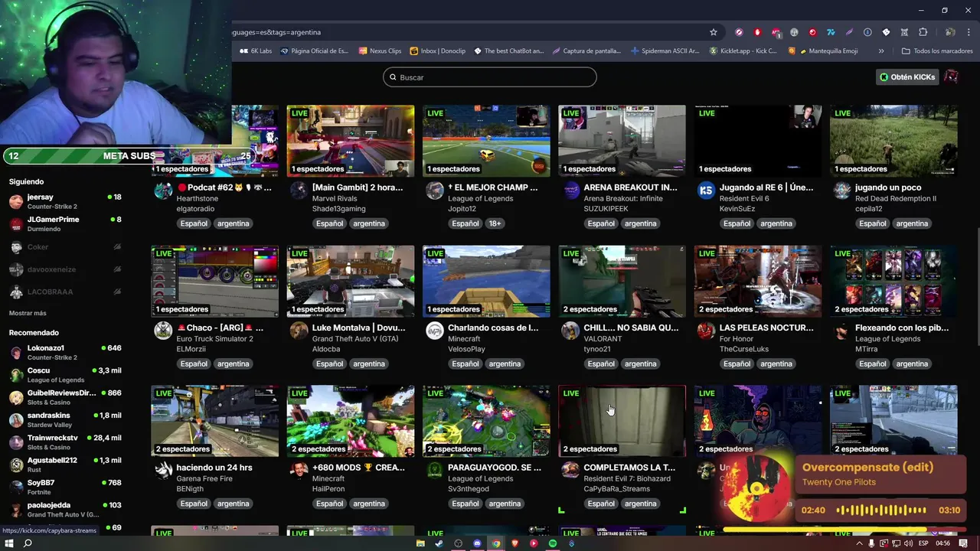Click the Buscar search field
This screenshot has height=551, width=980.
[490, 77]
